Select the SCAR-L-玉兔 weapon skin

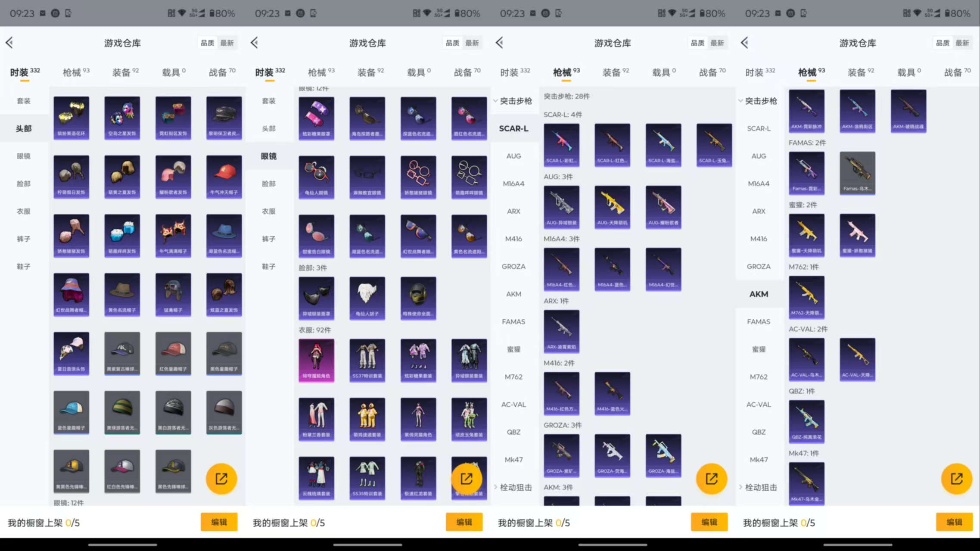click(714, 144)
